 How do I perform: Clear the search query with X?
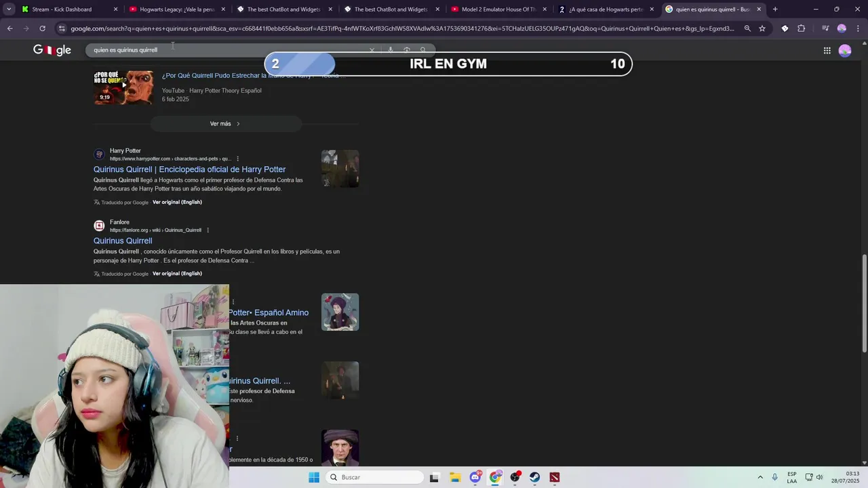click(x=372, y=50)
